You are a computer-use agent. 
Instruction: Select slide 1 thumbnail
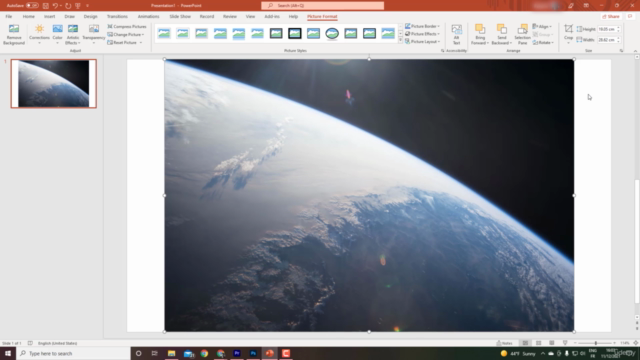point(53,83)
